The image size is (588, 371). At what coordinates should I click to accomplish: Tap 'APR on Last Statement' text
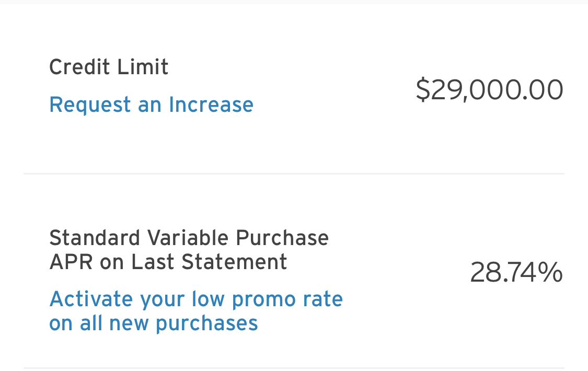coord(168,262)
